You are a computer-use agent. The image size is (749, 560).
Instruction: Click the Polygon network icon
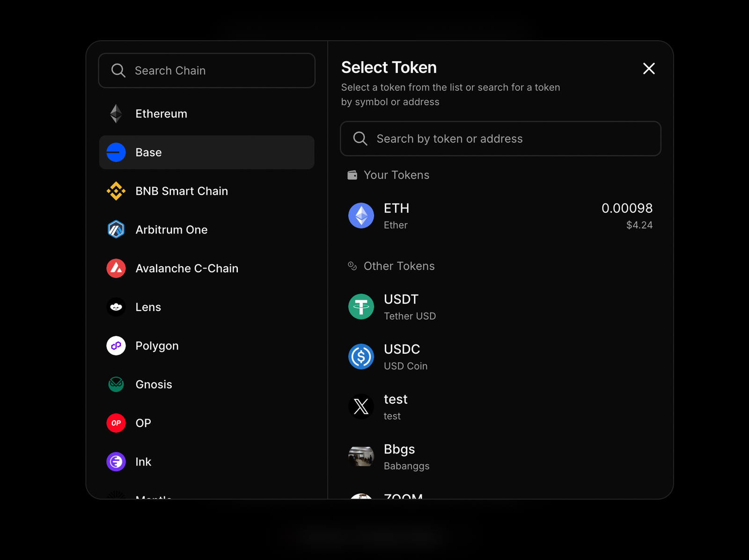tap(116, 346)
